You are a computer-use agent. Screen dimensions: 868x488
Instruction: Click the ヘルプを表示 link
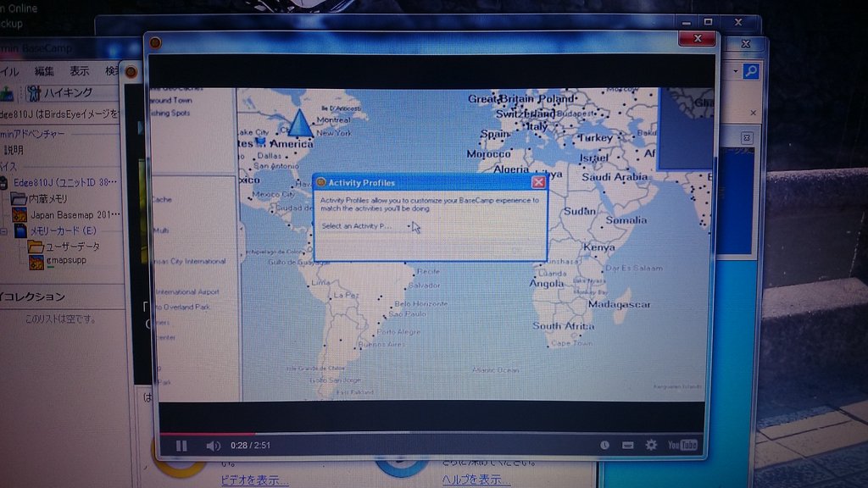click(476, 480)
